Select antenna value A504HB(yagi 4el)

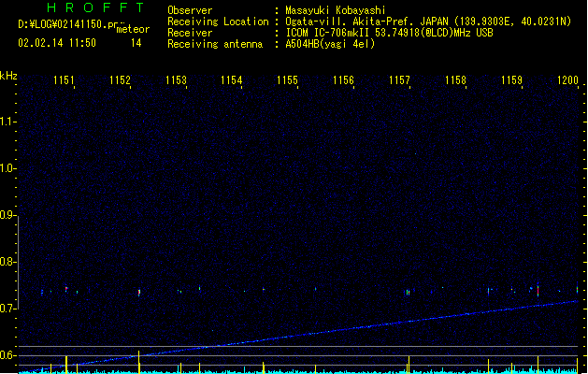tap(330, 44)
